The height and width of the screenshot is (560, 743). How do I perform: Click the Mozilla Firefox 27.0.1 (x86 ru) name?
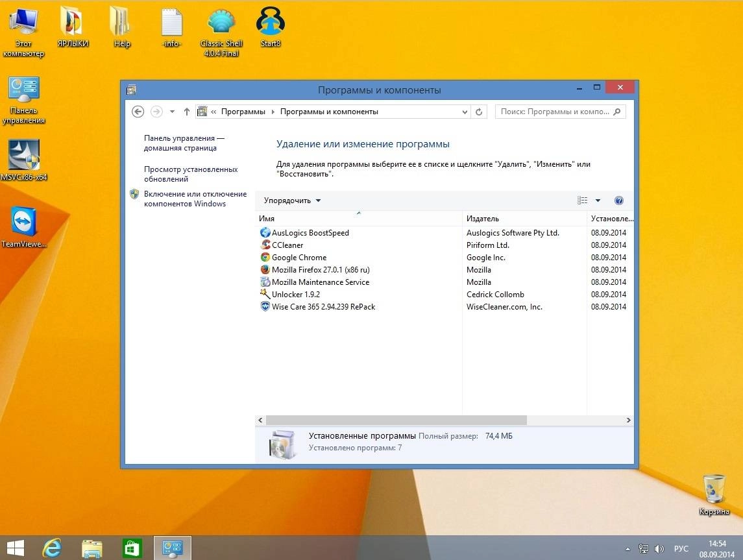coord(321,269)
